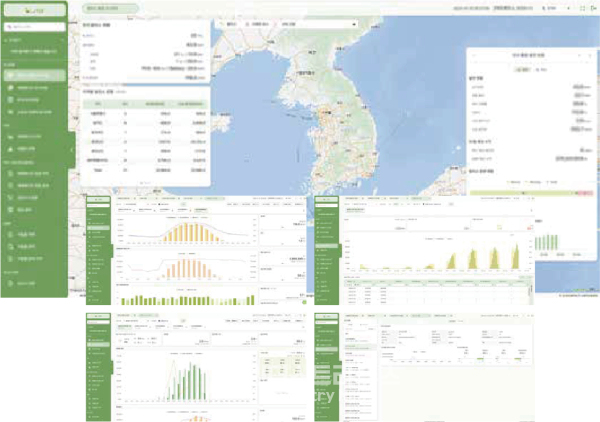Click the green pill-shaped title button in header
Viewport: 600px width, 422px height.
point(110,8)
